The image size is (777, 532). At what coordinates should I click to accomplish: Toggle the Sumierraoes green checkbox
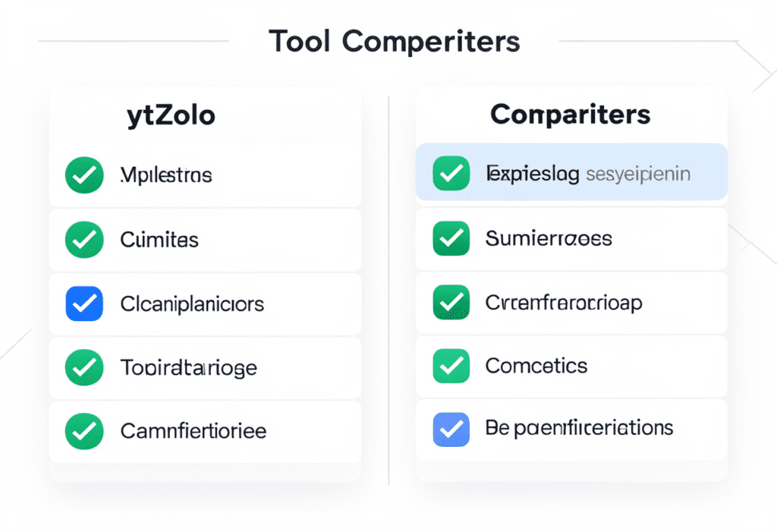click(x=451, y=238)
